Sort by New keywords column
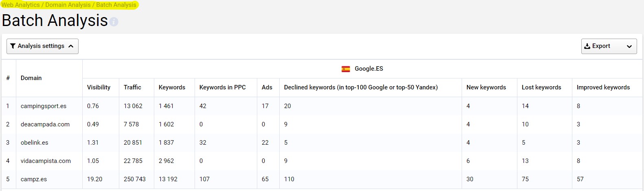Viewport: 644px width, 191px height. point(486,87)
